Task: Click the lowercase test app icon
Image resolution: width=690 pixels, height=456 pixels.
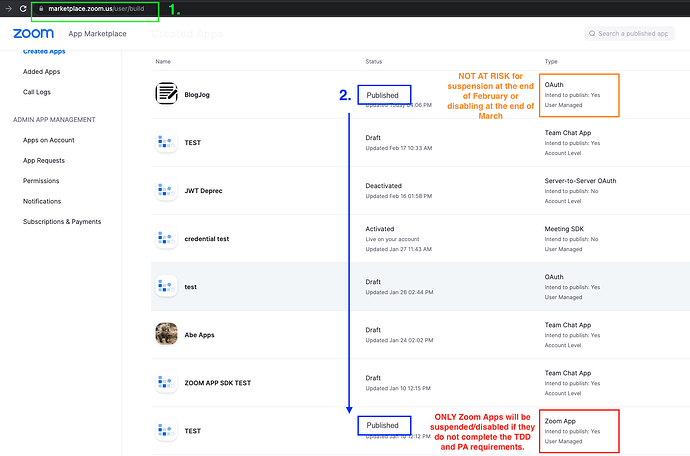Action: (x=166, y=286)
